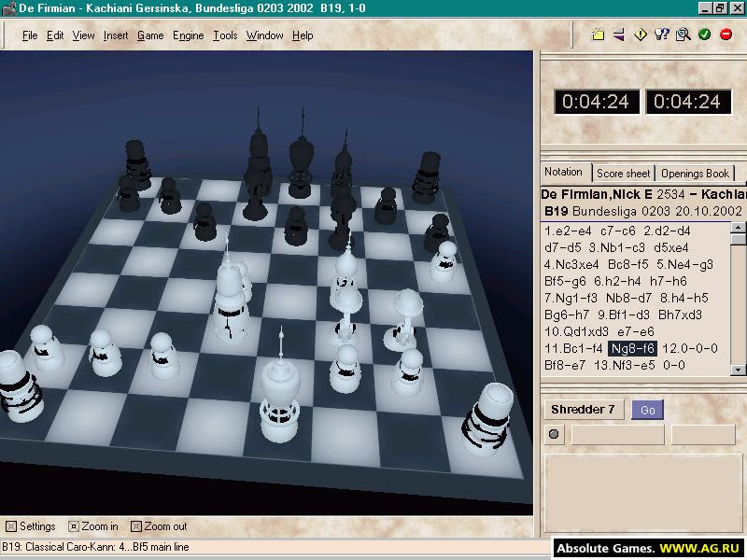Open the 3D board Settings
This screenshot has height=560, width=747.
click(x=31, y=526)
